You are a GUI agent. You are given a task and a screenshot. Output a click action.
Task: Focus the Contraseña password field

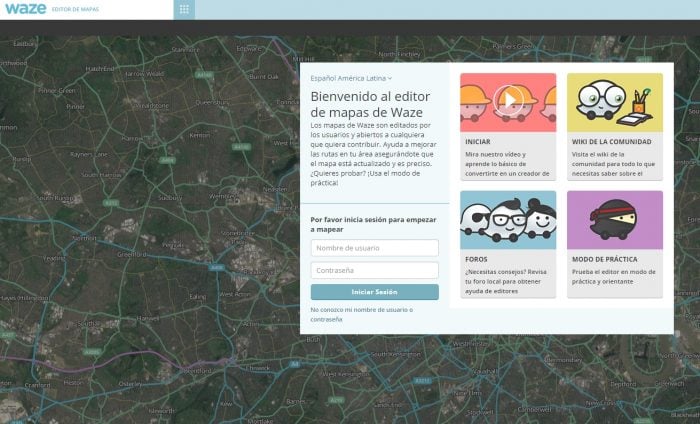click(x=374, y=270)
